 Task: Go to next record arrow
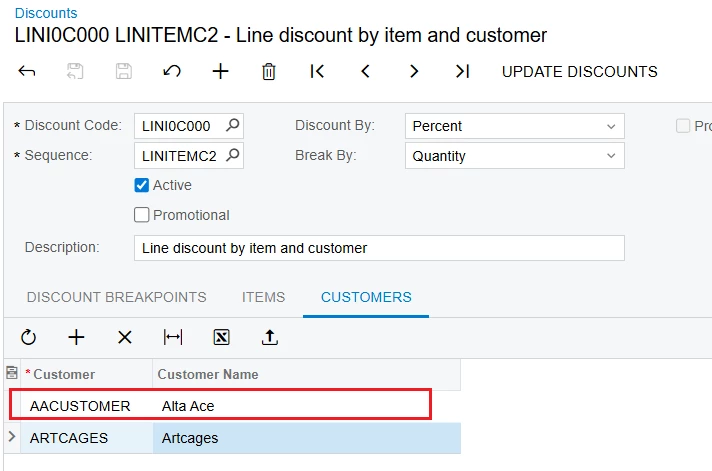pyautogui.click(x=414, y=72)
